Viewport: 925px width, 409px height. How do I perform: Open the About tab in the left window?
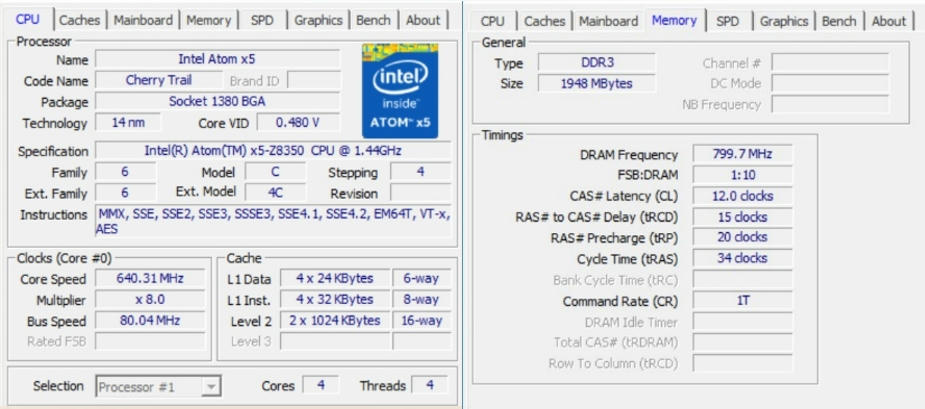click(423, 20)
